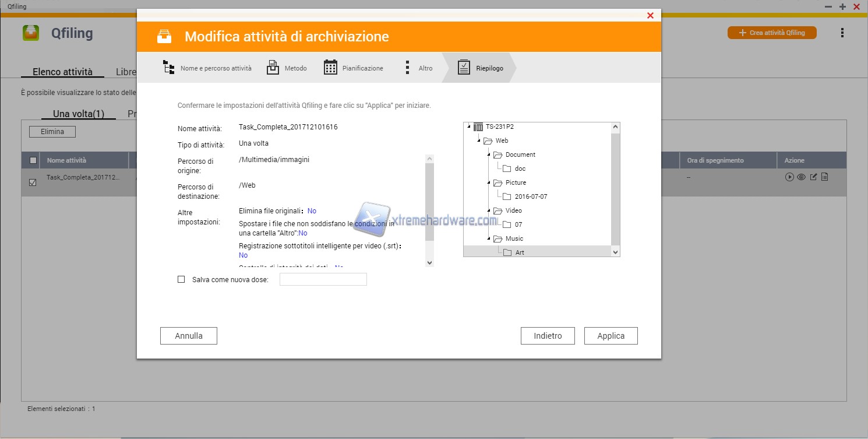The image size is (868, 439).
Task: Open the task log document icon
Action: coord(825,177)
